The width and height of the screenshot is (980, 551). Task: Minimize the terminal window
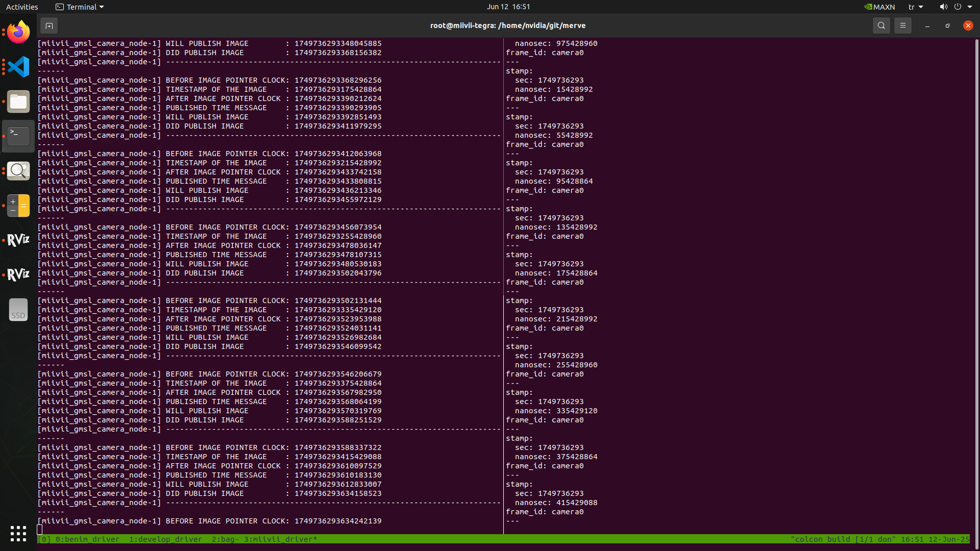coord(927,26)
